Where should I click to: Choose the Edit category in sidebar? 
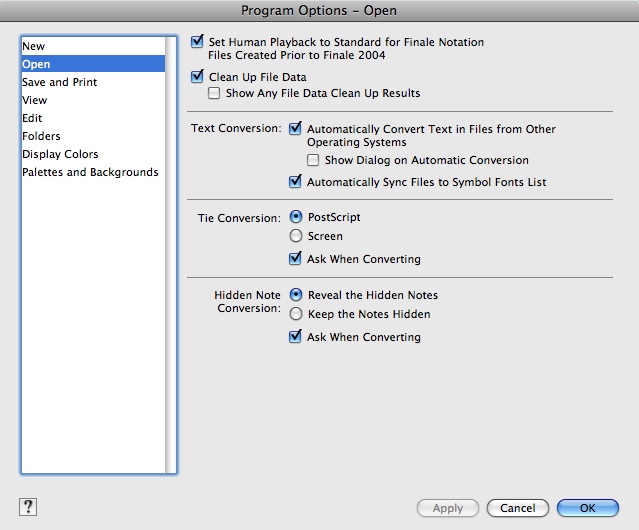pyautogui.click(x=93, y=118)
